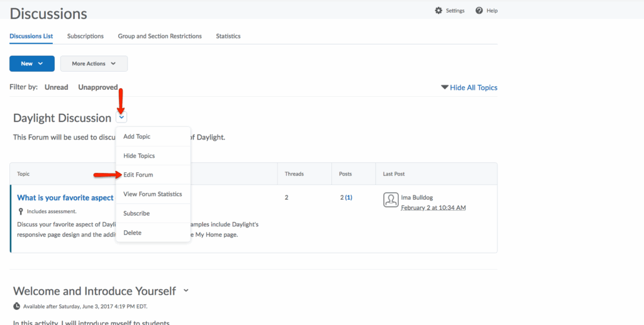The width and height of the screenshot is (644, 325).
Task: Click Ima Bulldog's user avatar icon
Action: click(x=391, y=200)
